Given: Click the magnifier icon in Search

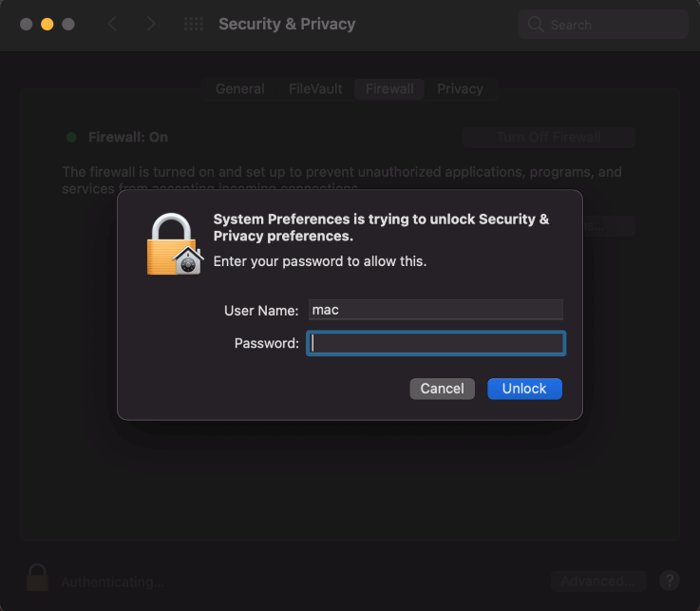Looking at the screenshot, I should (536, 25).
